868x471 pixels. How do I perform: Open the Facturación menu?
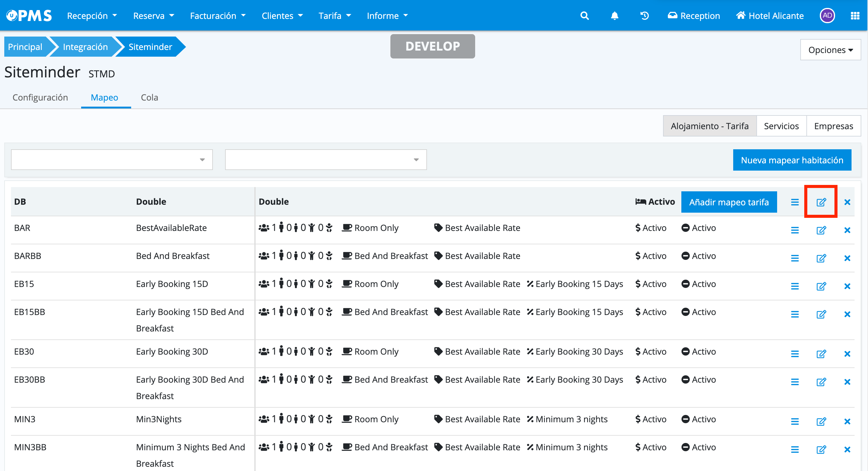tap(218, 16)
